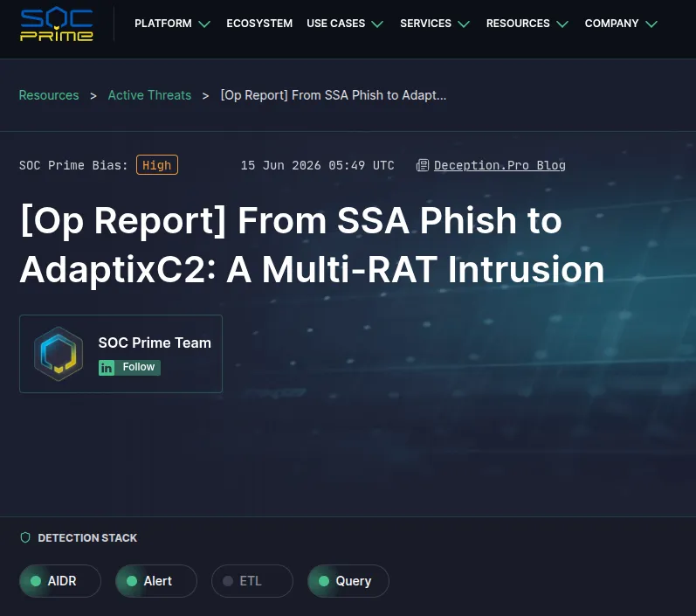Viewport: 696px width, 616px height.
Task: Click the article headline about AdaptixC2
Action: 312,245
